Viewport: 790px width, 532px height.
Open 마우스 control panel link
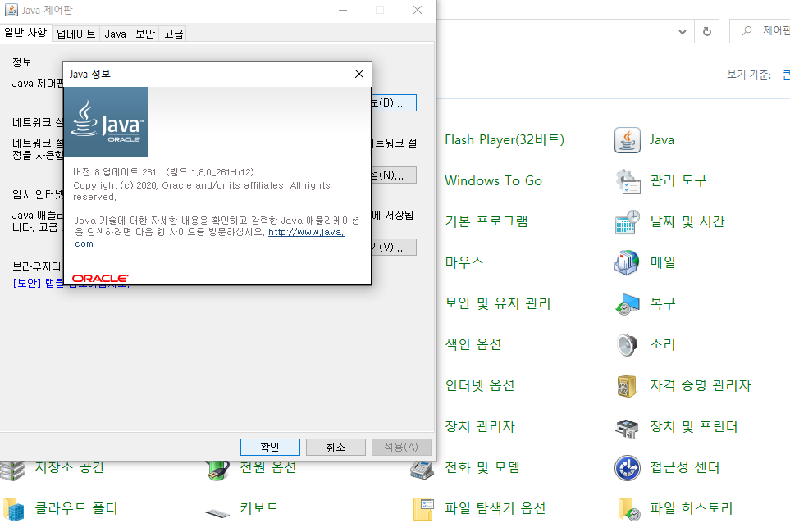[x=464, y=263]
